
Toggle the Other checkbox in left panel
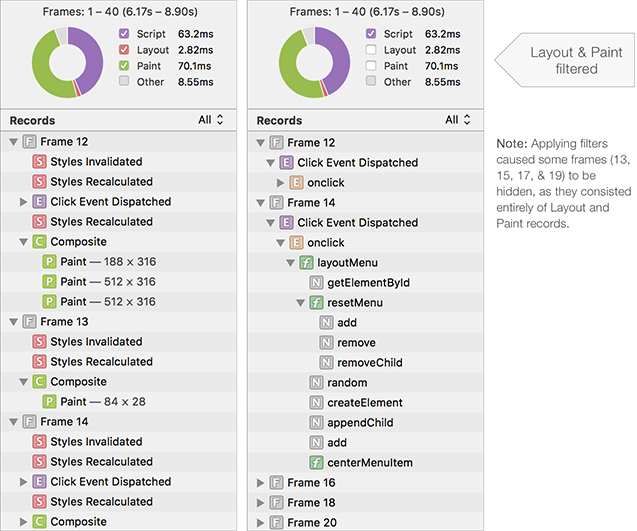124,81
